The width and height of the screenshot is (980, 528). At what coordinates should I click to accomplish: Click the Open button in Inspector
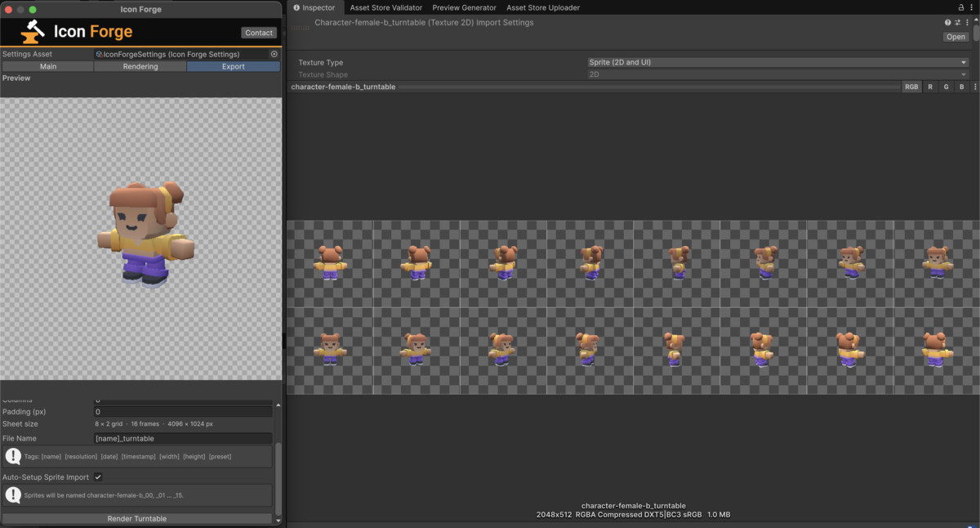pos(956,37)
